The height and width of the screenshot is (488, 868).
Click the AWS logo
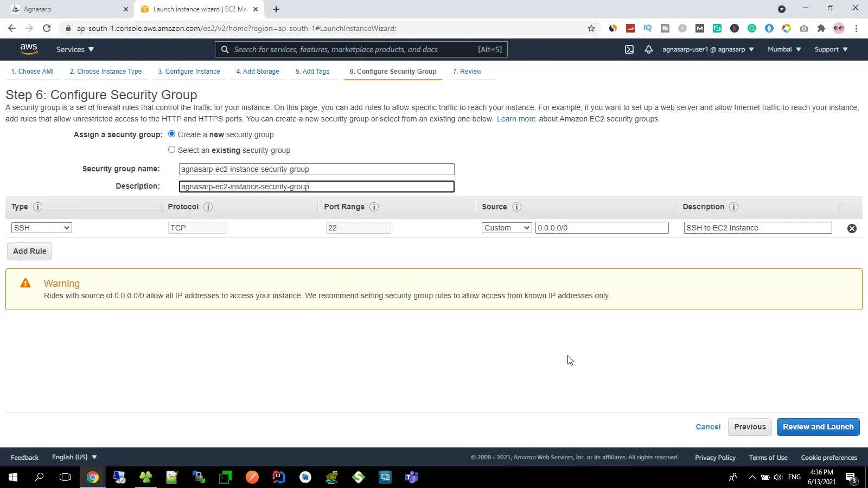[x=29, y=49]
